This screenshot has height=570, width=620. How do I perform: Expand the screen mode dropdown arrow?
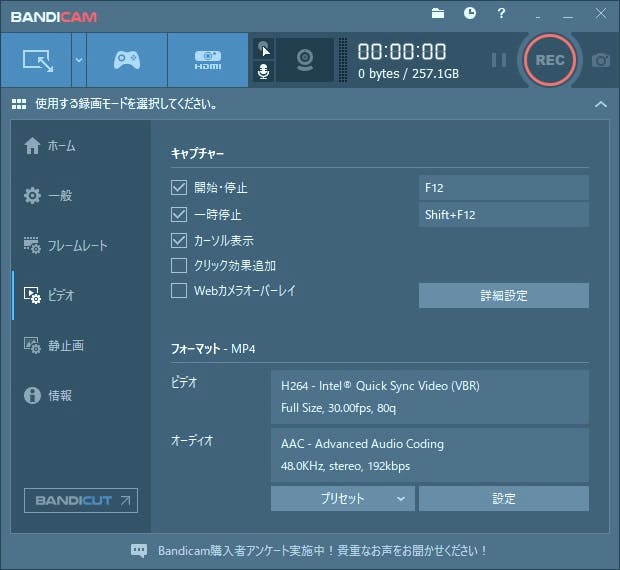pyautogui.click(x=78, y=60)
